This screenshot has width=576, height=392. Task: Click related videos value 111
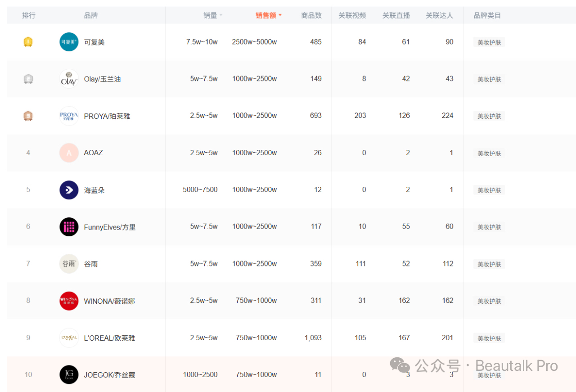(x=361, y=264)
